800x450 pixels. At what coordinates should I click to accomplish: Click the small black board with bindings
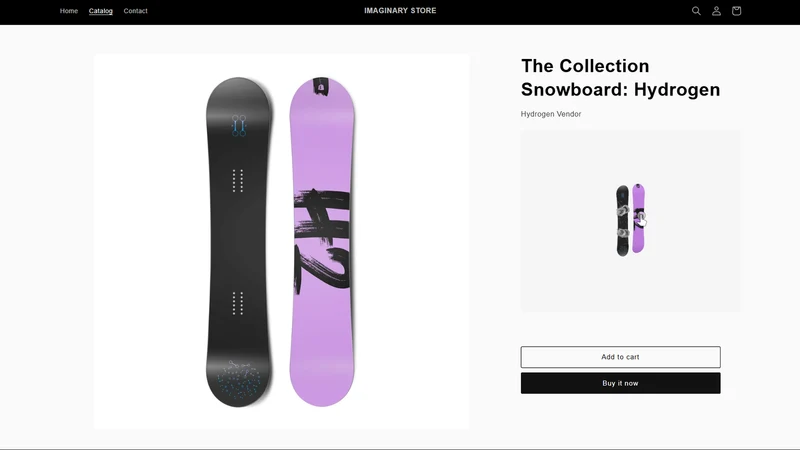[x=622, y=220]
